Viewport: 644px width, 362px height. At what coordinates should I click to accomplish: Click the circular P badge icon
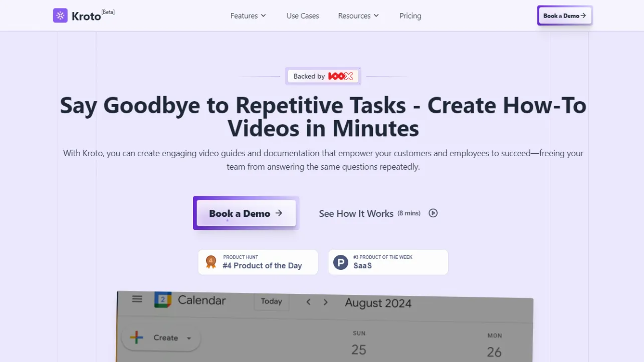pos(341,262)
